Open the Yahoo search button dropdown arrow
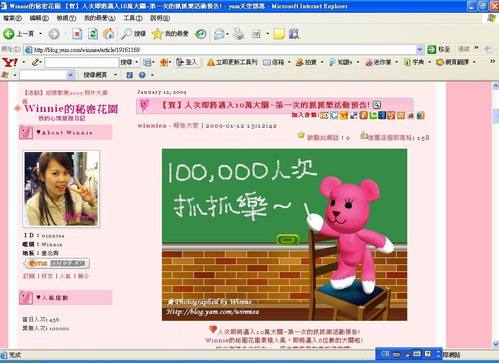The width and height of the screenshot is (499, 363). (x=137, y=62)
